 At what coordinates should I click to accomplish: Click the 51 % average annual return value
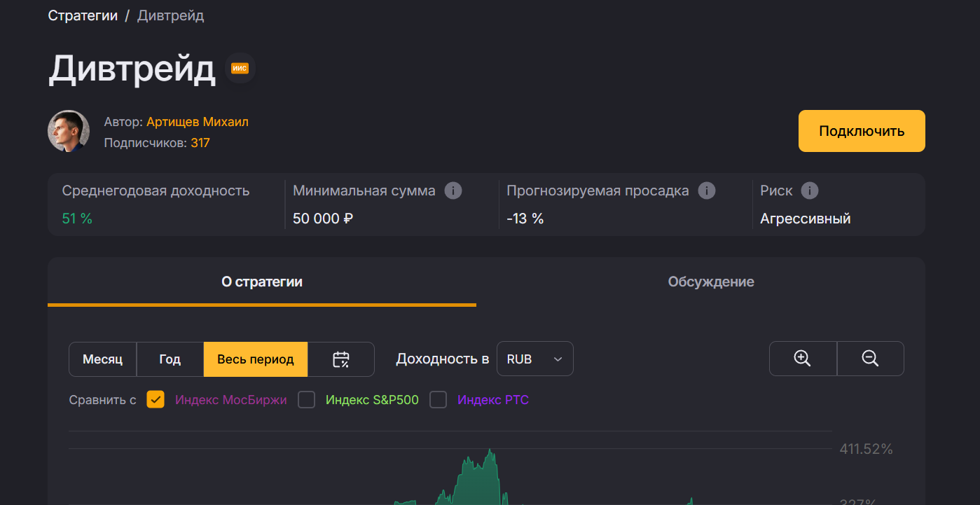pyautogui.click(x=77, y=219)
